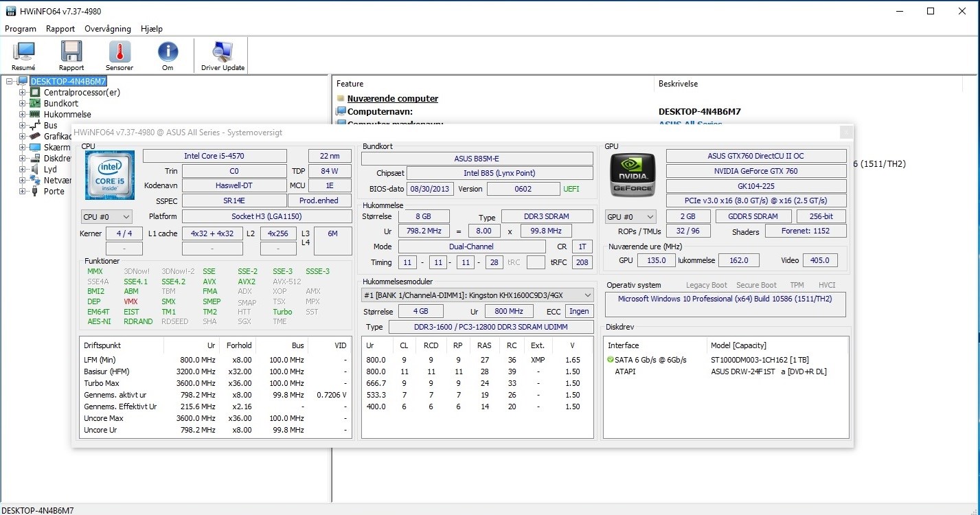Click the Rapport floppy disk toolbar icon

tap(71, 56)
